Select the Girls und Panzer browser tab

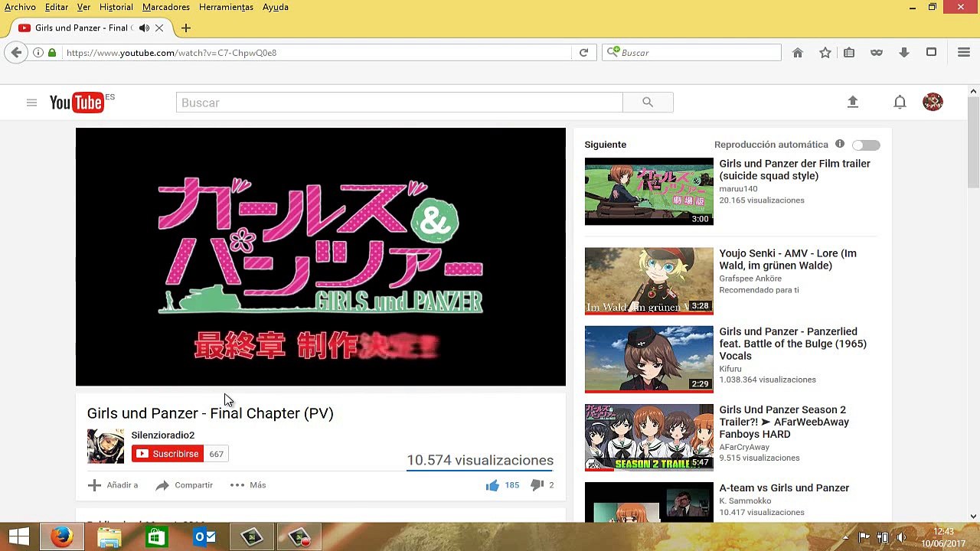(90, 28)
